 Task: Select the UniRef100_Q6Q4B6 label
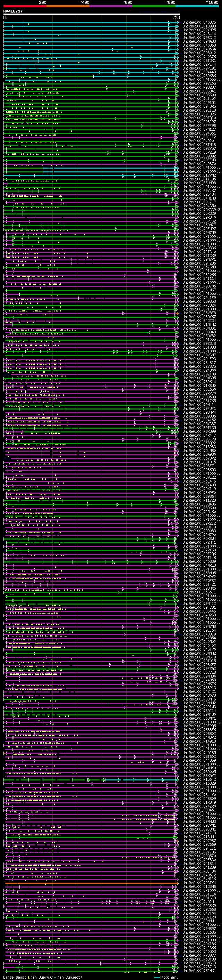tap(199, 504)
